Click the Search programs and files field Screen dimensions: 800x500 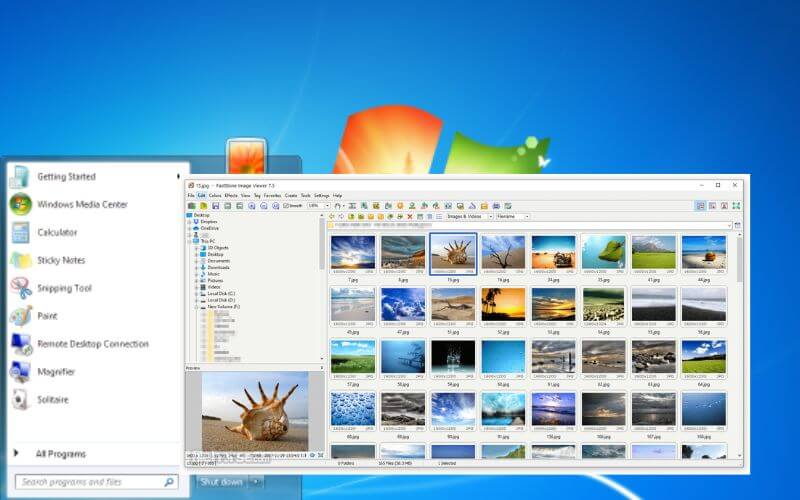pos(88,482)
